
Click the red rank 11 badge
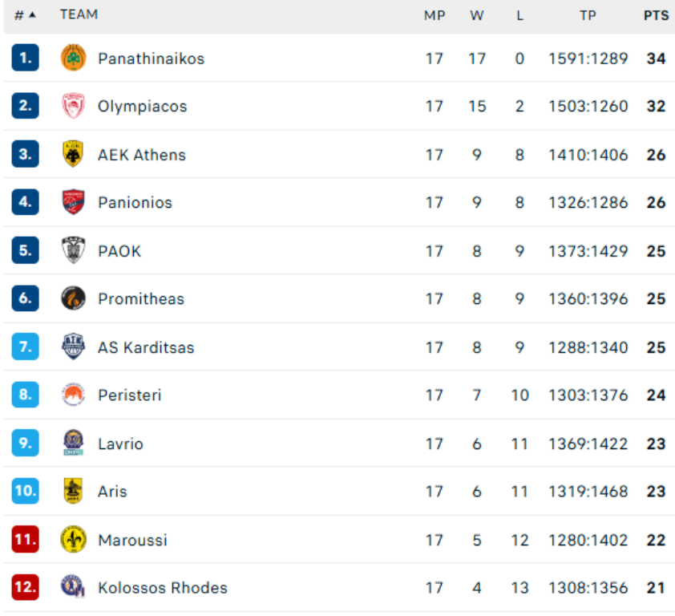[x=25, y=539]
